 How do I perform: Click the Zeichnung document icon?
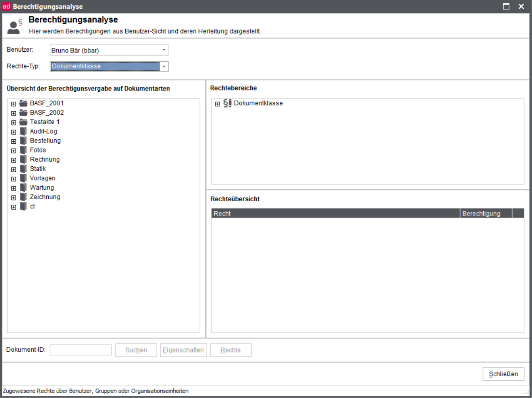[x=23, y=197]
